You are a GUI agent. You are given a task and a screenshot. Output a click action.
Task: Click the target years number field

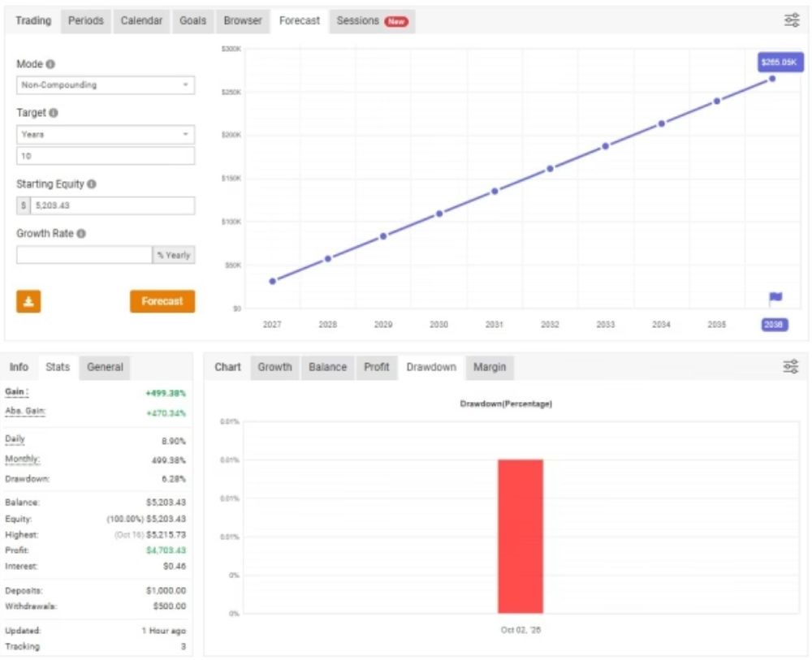click(106, 156)
